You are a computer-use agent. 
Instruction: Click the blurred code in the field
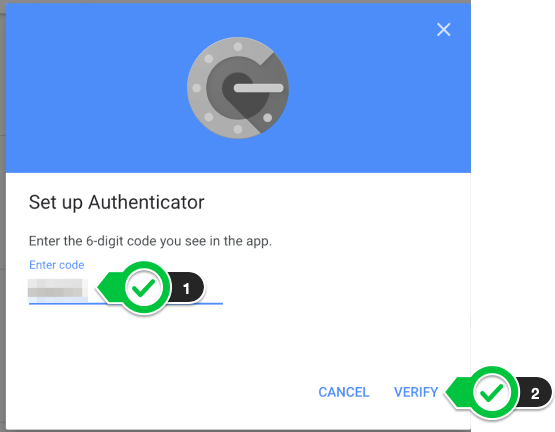pyautogui.click(x=58, y=288)
